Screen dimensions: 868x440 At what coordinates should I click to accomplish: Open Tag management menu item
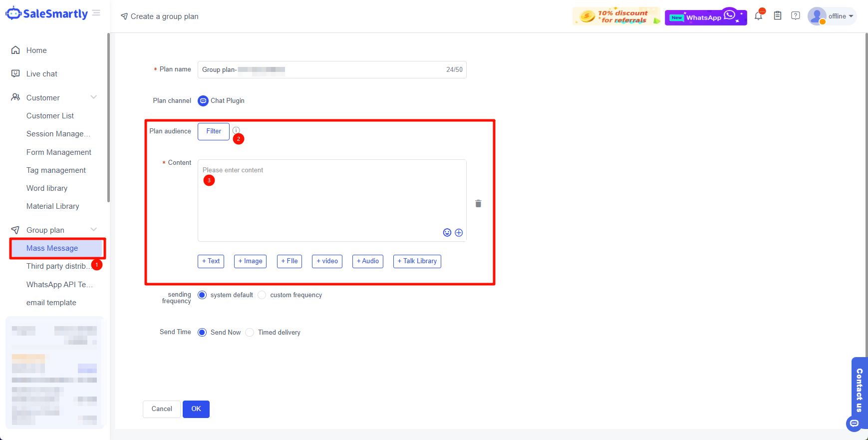(56, 170)
